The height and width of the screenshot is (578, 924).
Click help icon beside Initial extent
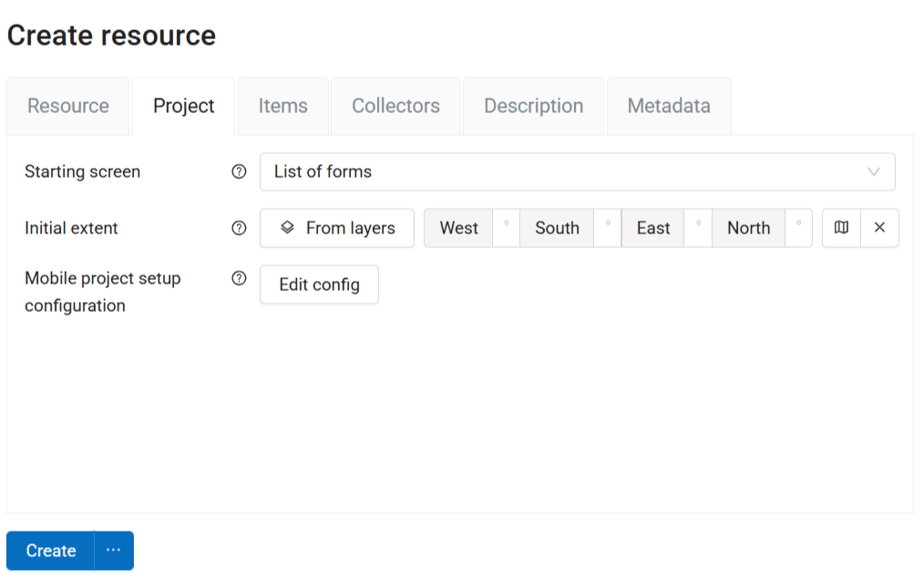pyautogui.click(x=239, y=228)
